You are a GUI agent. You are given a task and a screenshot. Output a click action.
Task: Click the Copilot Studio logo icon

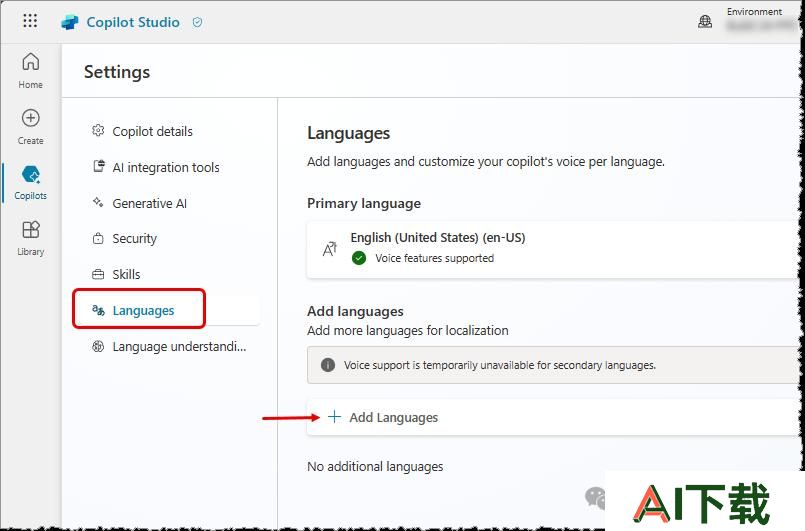coord(70,23)
